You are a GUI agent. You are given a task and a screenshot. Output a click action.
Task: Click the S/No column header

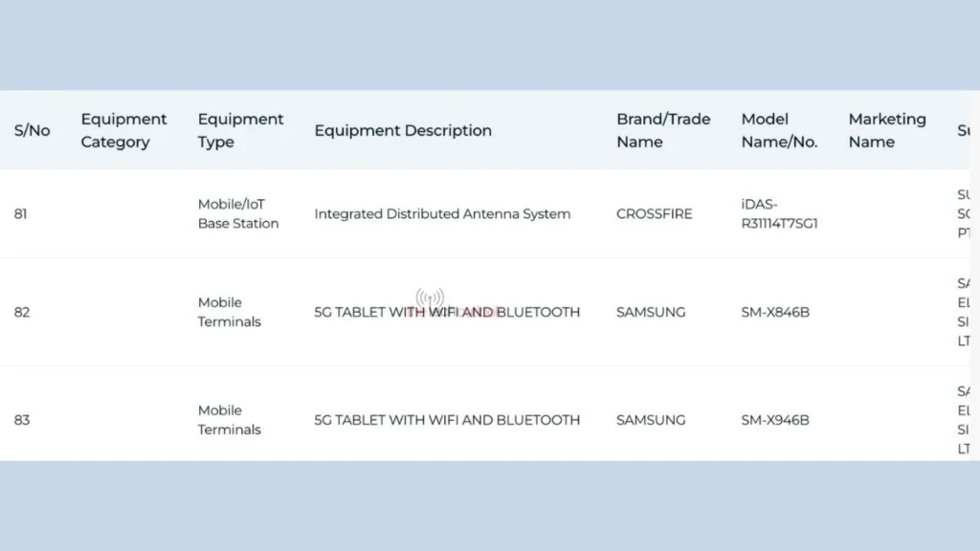(32, 130)
